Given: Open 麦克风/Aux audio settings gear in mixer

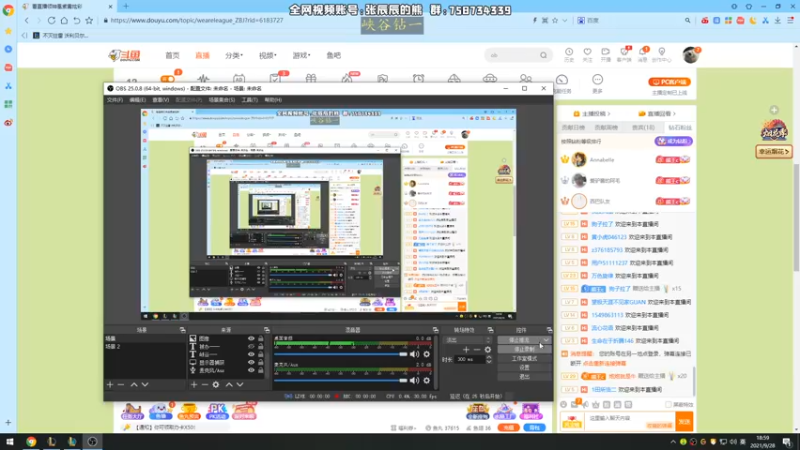Looking at the screenshot, I should [x=427, y=380].
